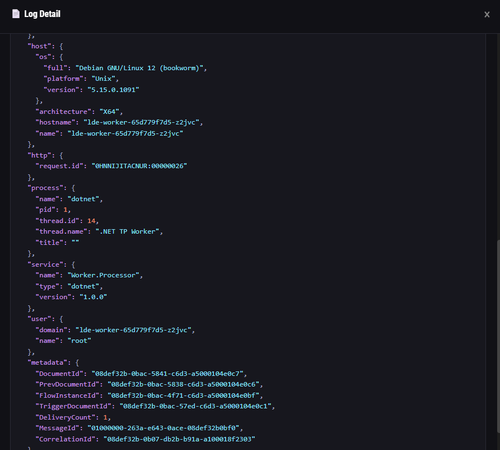Click the CorrelationId GUID value
This screenshot has width=500, height=450.
coord(179,439)
